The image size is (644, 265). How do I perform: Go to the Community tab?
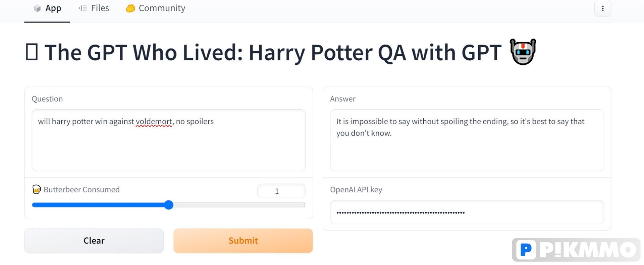[156, 8]
